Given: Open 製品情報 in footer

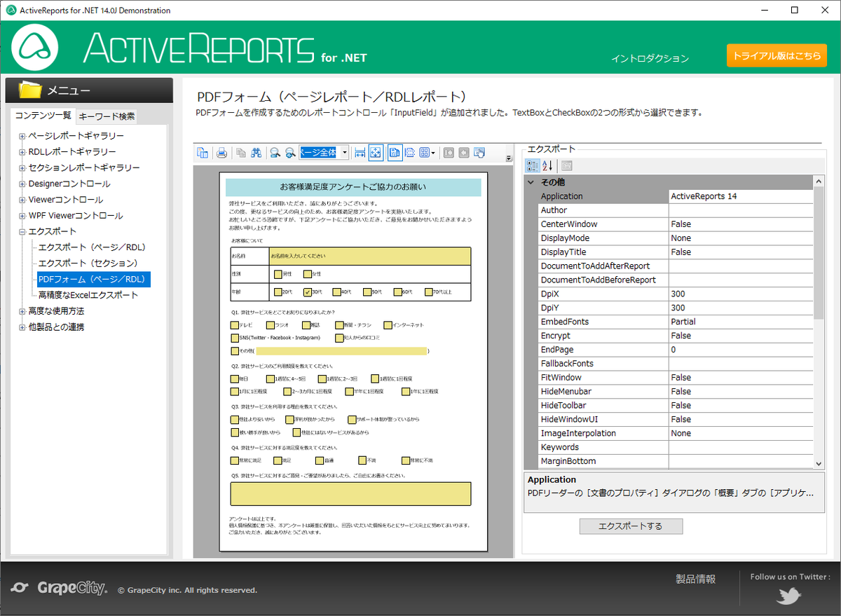Looking at the screenshot, I should click(695, 579).
